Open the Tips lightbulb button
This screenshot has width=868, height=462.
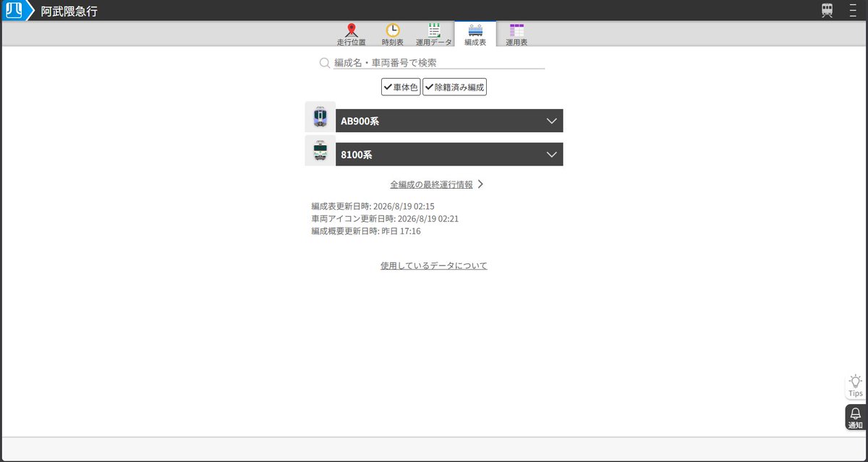pos(856,386)
